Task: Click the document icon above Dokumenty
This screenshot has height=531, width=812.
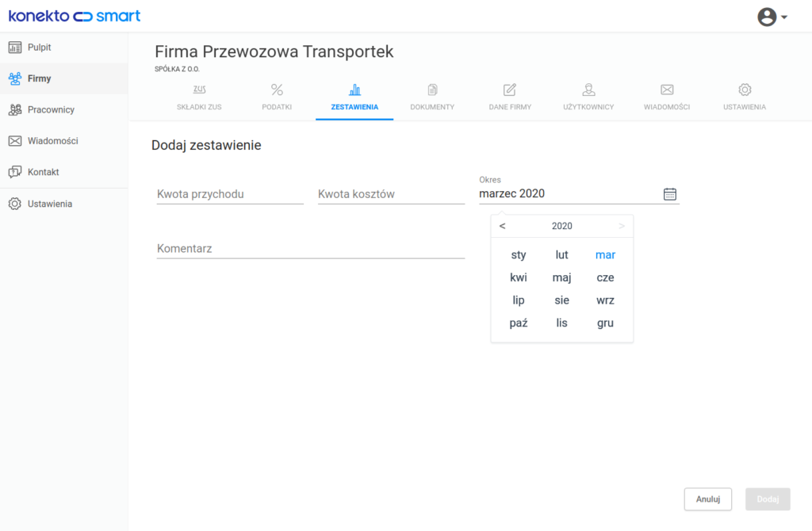Action: (432, 90)
